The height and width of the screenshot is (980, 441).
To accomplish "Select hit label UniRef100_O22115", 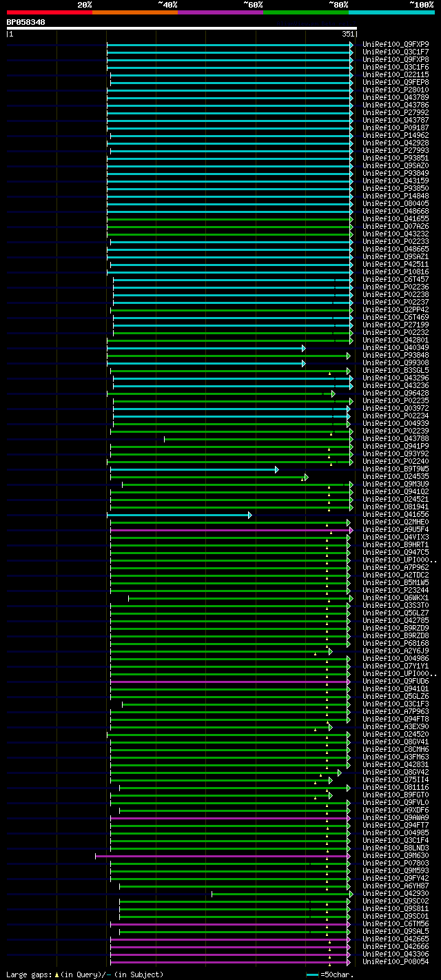I will point(396,75).
